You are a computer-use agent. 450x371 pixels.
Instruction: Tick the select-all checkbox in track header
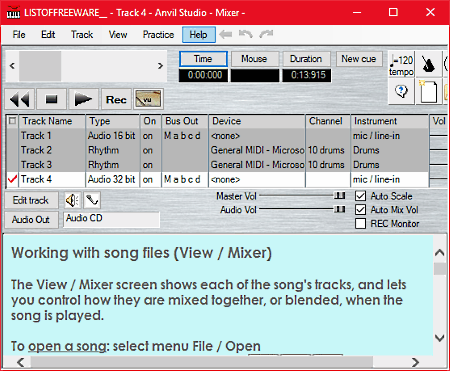[13, 121]
